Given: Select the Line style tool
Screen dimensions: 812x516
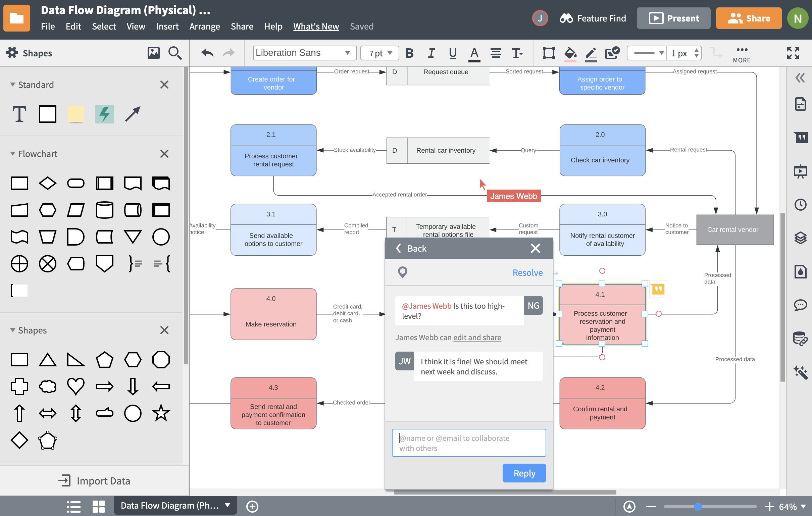Looking at the screenshot, I should tap(648, 53).
